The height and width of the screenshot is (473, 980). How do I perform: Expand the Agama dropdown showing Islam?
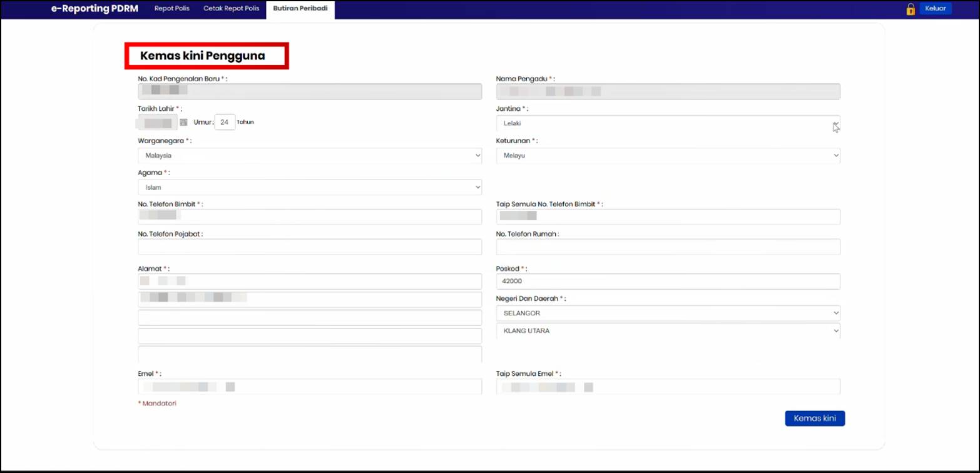310,187
